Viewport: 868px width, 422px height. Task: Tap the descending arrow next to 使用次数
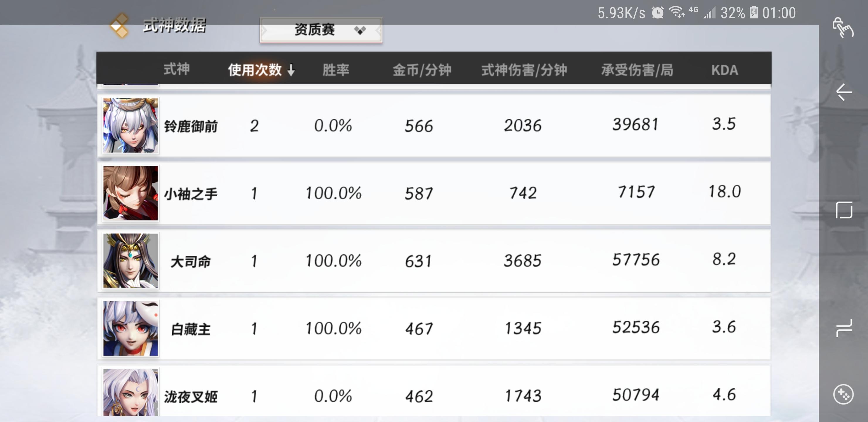click(291, 70)
